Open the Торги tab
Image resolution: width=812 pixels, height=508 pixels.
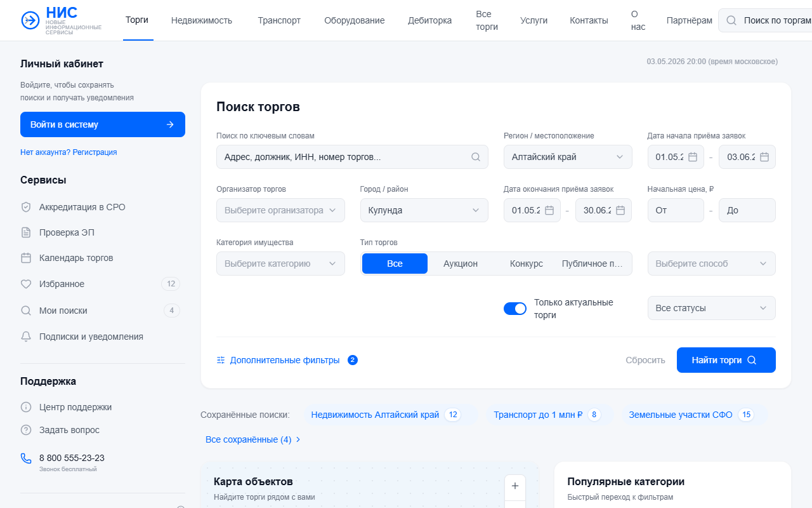(x=137, y=20)
